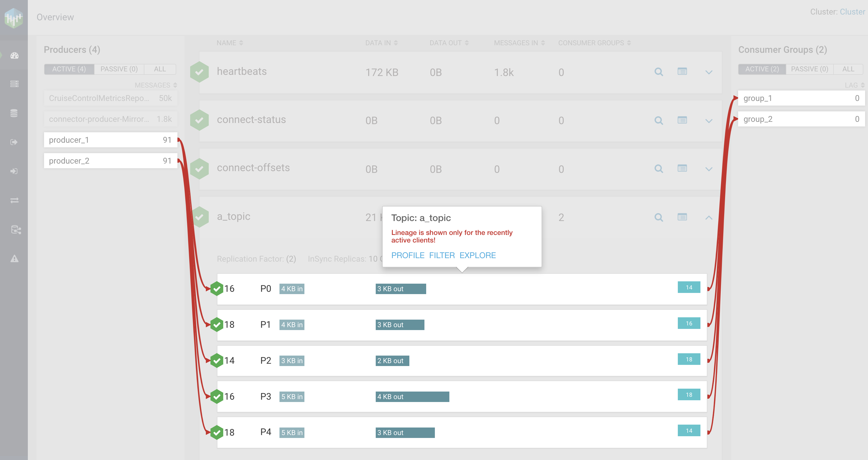Select the brokers list icon in sidebar
The height and width of the screenshot is (460, 868).
pos(14,84)
